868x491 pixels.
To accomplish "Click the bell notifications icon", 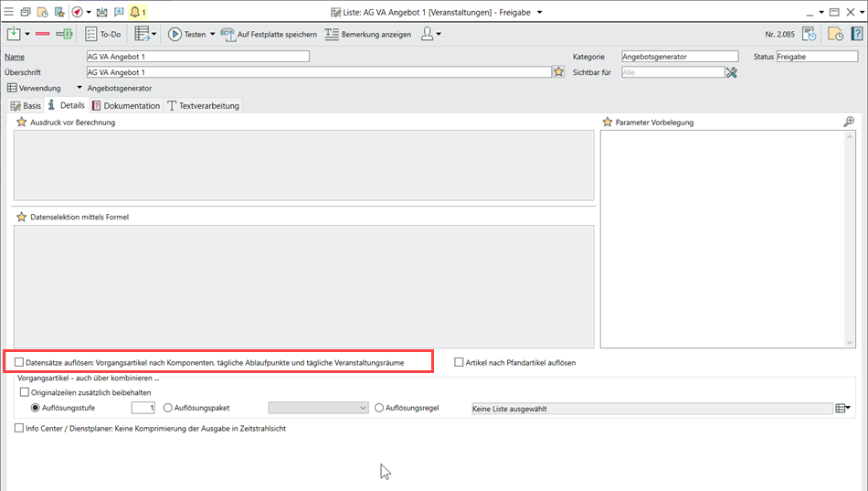I will 135,12.
